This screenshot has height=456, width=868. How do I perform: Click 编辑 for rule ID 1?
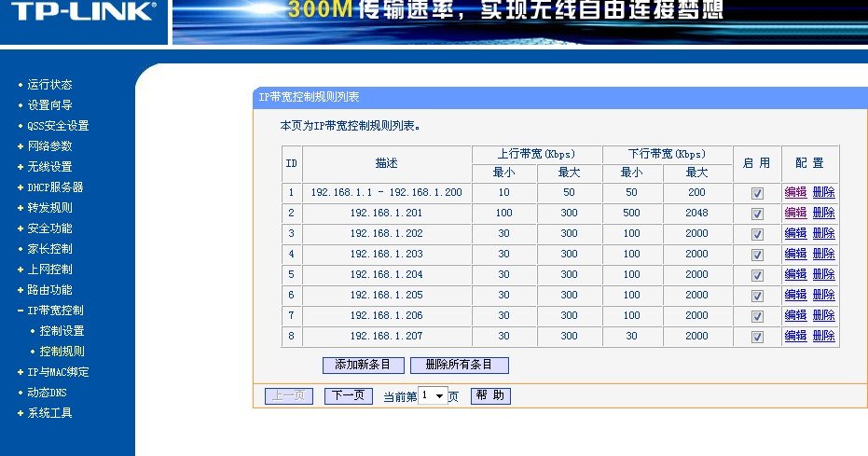795,192
